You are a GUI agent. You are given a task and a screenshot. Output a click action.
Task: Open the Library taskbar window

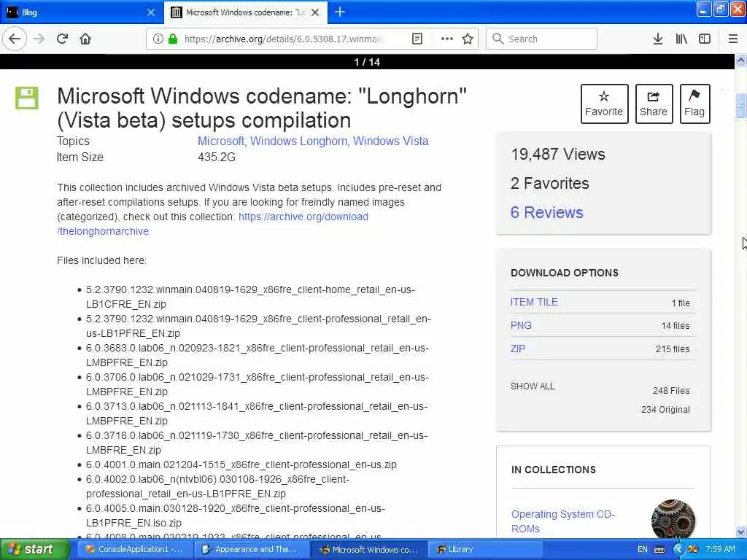pyautogui.click(x=485, y=549)
